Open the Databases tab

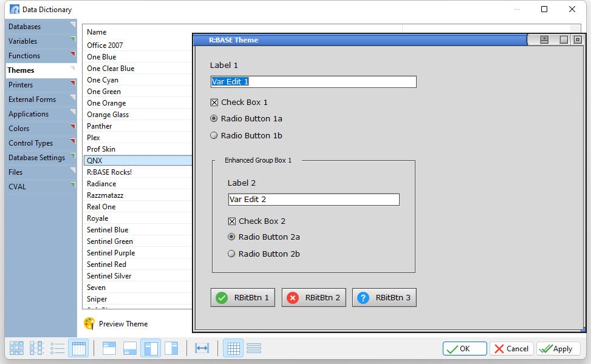pyautogui.click(x=41, y=26)
